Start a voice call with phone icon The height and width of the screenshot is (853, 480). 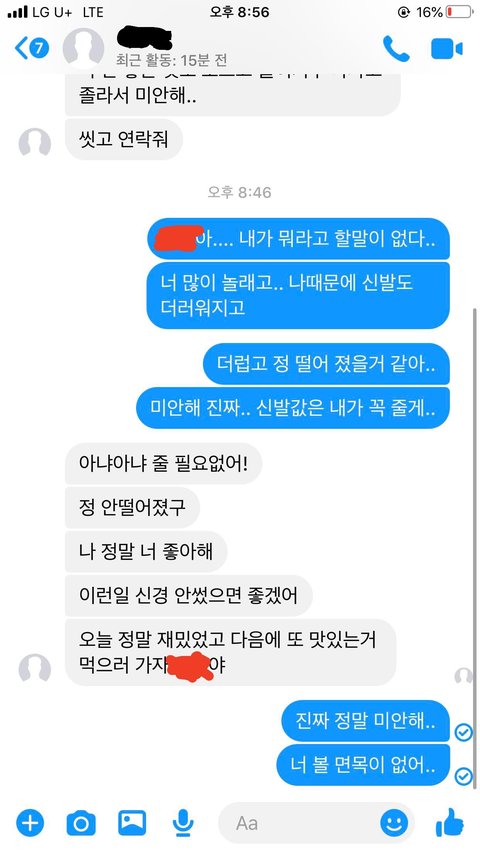pyautogui.click(x=396, y=48)
